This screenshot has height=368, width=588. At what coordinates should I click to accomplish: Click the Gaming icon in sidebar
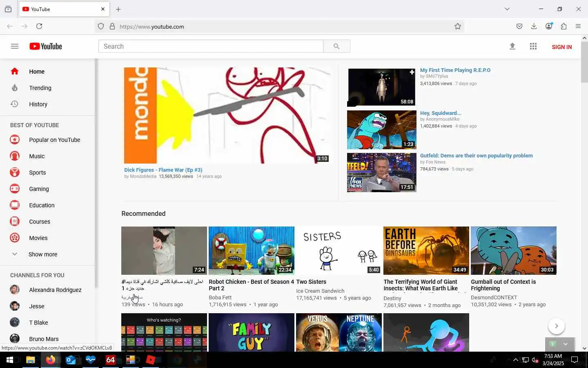(x=15, y=189)
